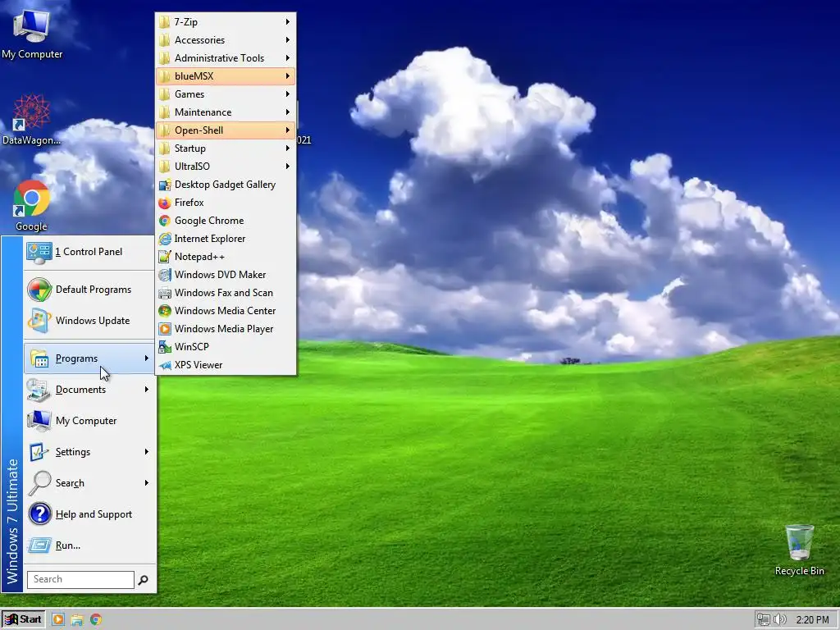Click the Start button
840x630 pixels.
click(x=23, y=619)
